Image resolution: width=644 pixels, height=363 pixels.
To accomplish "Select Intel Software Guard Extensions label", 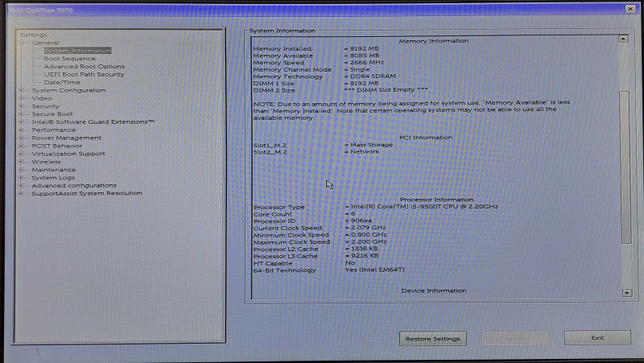I will 93,122.
